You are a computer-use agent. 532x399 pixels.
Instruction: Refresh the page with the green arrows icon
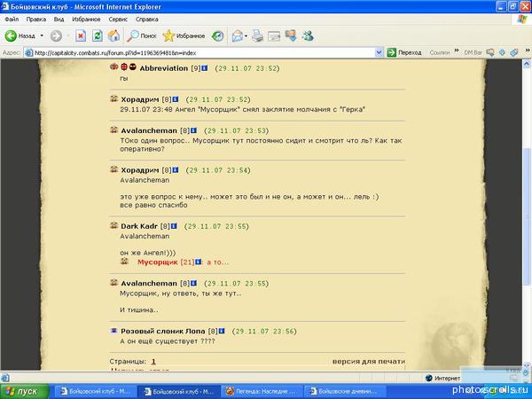click(98, 36)
